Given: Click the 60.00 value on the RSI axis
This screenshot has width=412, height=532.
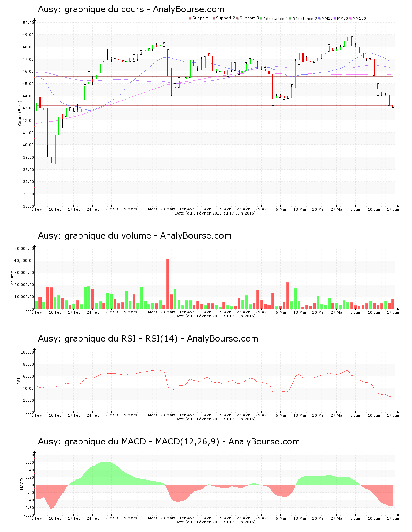Looking at the screenshot, I should [28, 376].
